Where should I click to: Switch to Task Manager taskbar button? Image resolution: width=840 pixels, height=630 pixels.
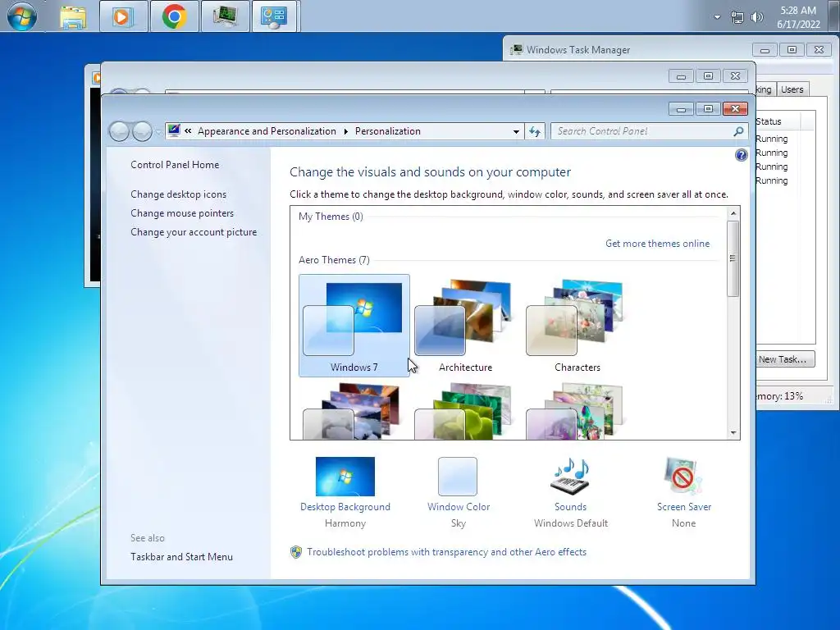pyautogui.click(x=225, y=16)
